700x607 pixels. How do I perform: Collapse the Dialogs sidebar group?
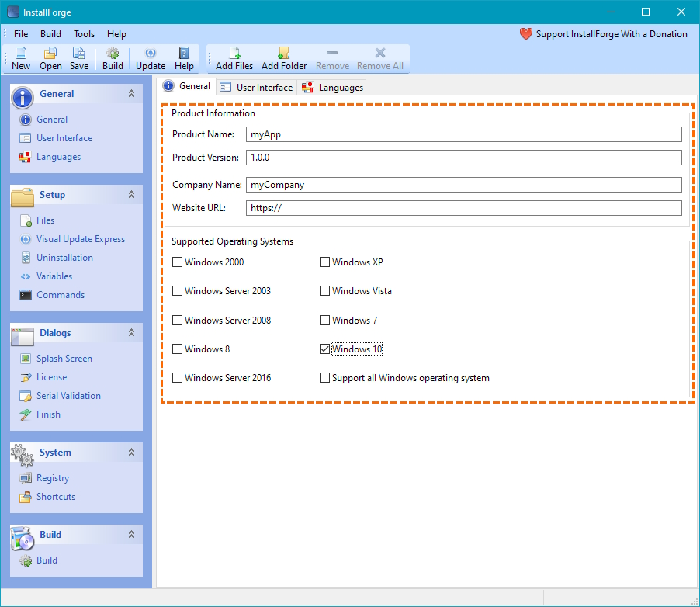(131, 333)
